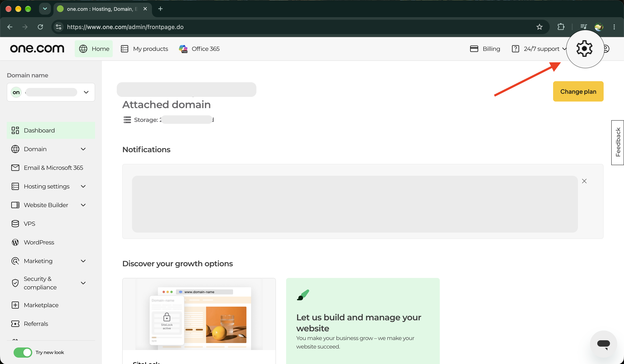Click the browser forward arrow

pyautogui.click(x=25, y=27)
